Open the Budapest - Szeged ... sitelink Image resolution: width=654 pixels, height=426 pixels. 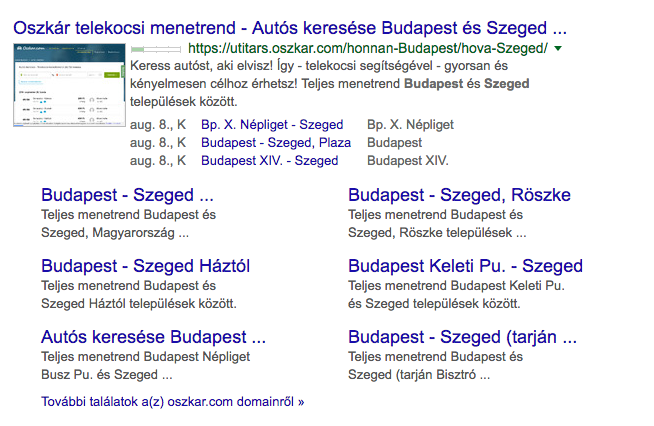point(127,195)
